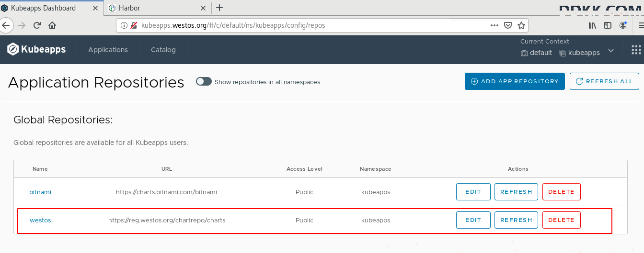Image resolution: width=644 pixels, height=253 pixels.
Task: Go back using browser back arrow
Action: click(6, 25)
